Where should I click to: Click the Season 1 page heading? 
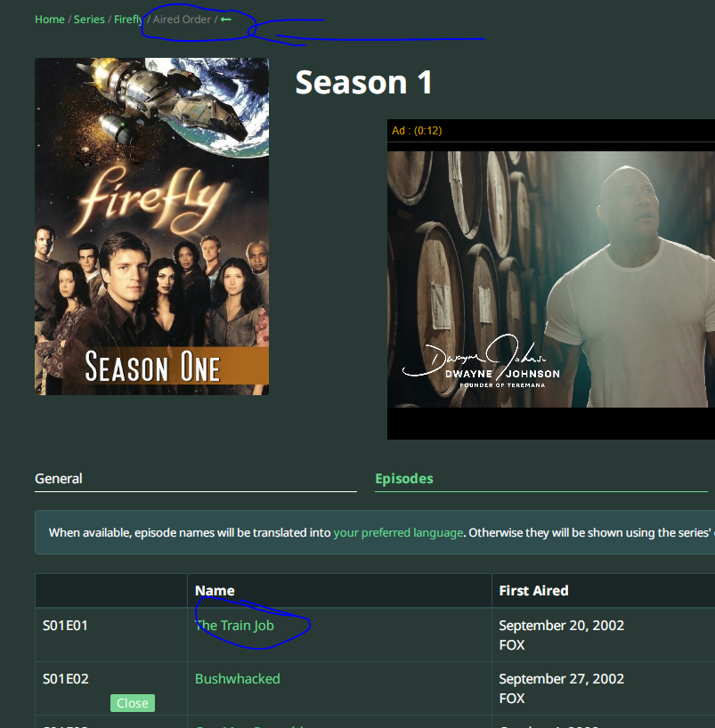click(x=364, y=83)
